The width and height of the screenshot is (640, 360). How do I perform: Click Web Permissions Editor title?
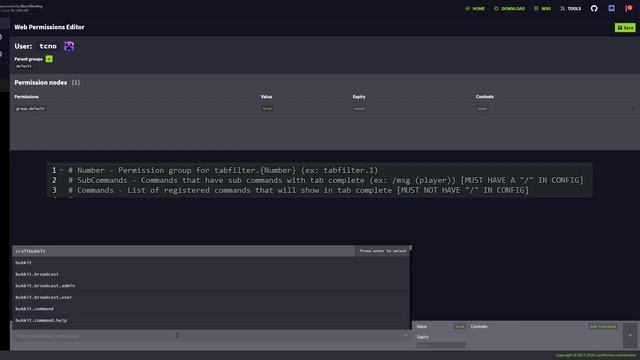[x=49, y=27]
